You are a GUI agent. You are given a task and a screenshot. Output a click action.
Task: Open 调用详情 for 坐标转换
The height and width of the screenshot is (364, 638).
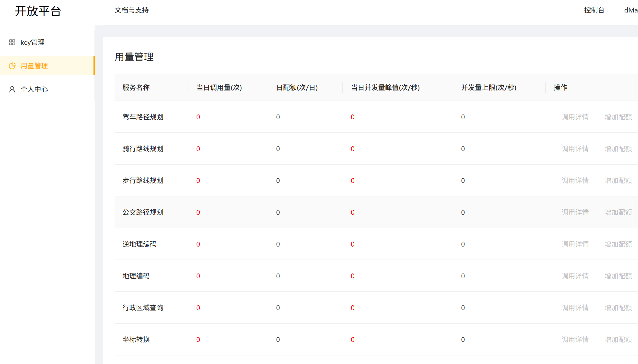point(575,339)
